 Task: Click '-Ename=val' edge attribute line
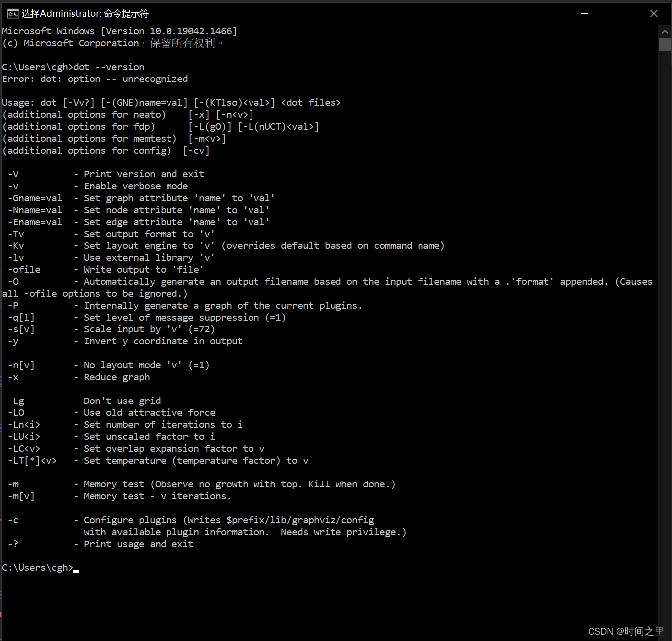(x=139, y=222)
